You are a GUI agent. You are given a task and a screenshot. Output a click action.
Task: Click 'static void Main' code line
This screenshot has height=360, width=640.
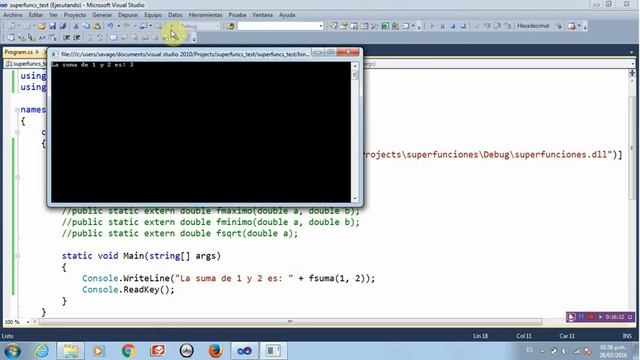141,256
